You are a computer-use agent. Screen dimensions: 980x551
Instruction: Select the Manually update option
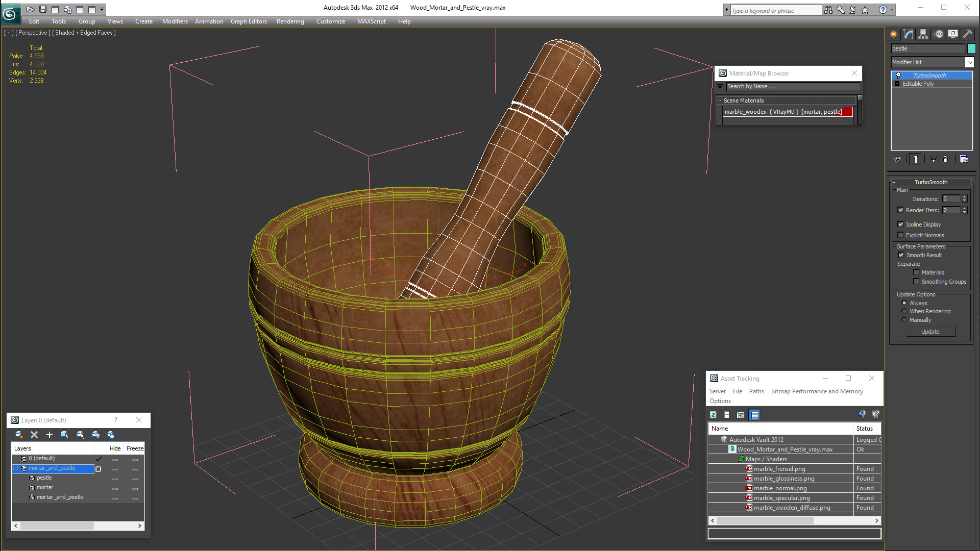click(x=904, y=320)
